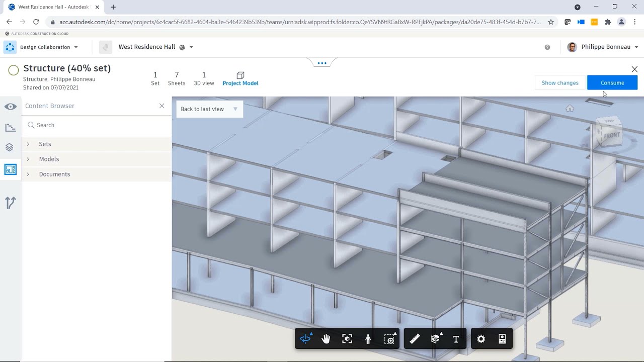The width and height of the screenshot is (644, 362).
Task: Click the Structure (40% set) title
Action: click(67, 68)
